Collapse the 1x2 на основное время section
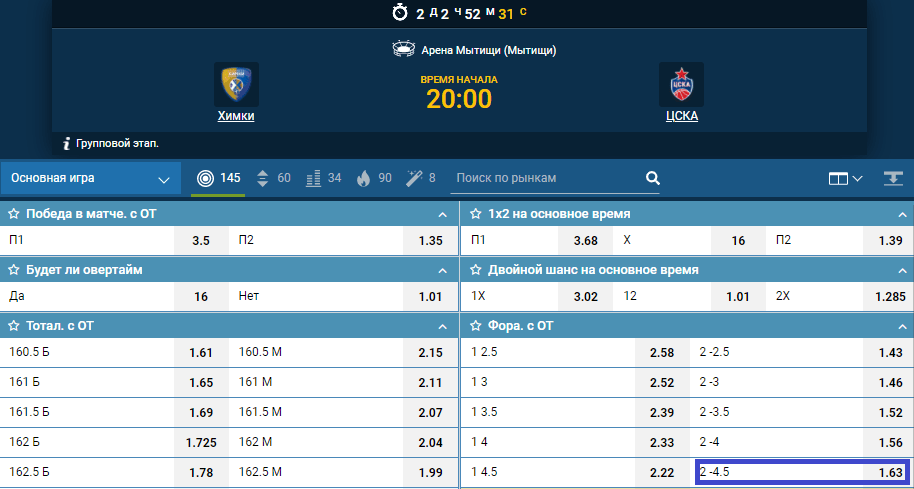This screenshot has height=489, width=914. tap(902, 214)
